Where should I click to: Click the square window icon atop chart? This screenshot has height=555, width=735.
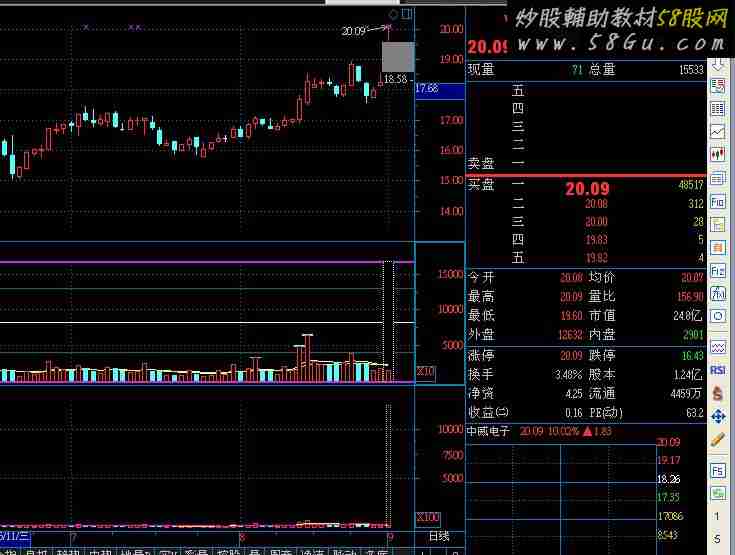[x=407, y=14]
